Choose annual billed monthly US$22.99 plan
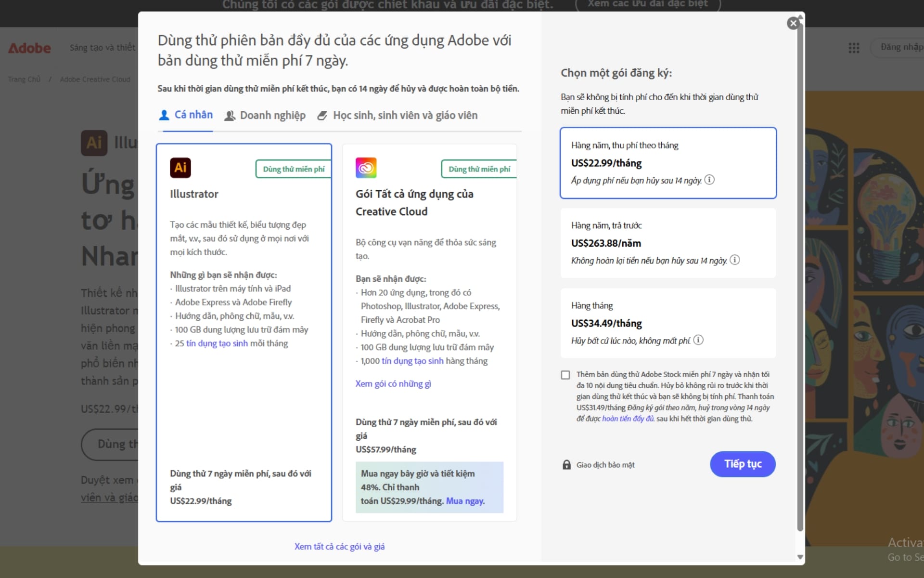This screenshot has width=924, height=578. click(x=667, y=162)
